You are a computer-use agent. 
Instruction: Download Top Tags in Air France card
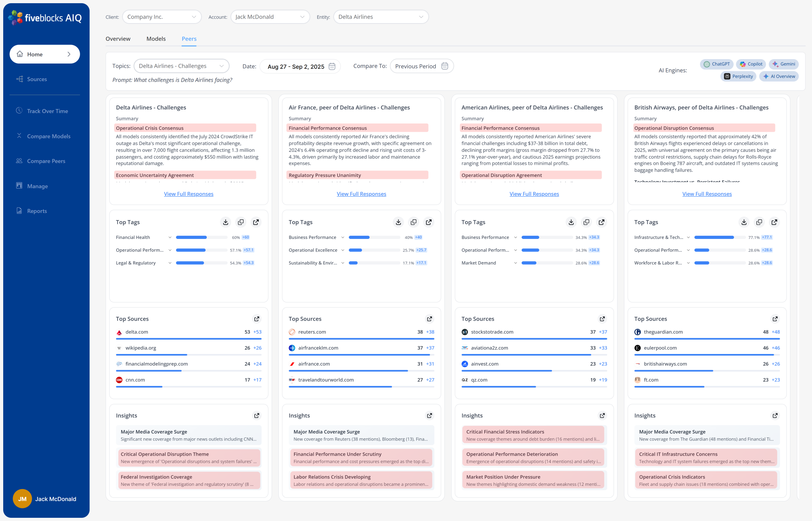pyautogui.click(x=398, y=222)
